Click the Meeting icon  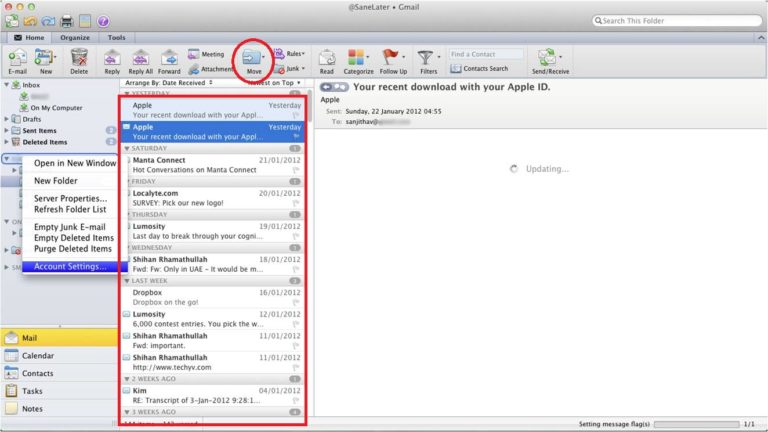(x=194, y=54)
